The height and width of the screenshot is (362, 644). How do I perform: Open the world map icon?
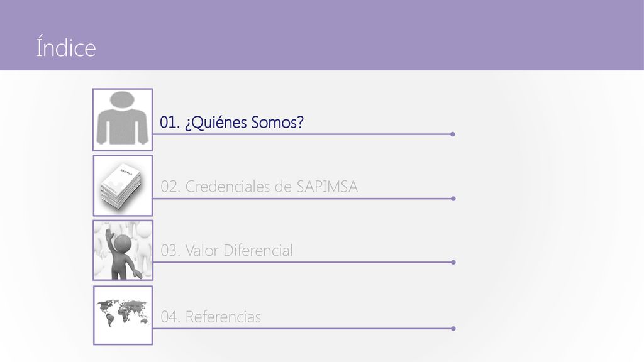[123, 315]
